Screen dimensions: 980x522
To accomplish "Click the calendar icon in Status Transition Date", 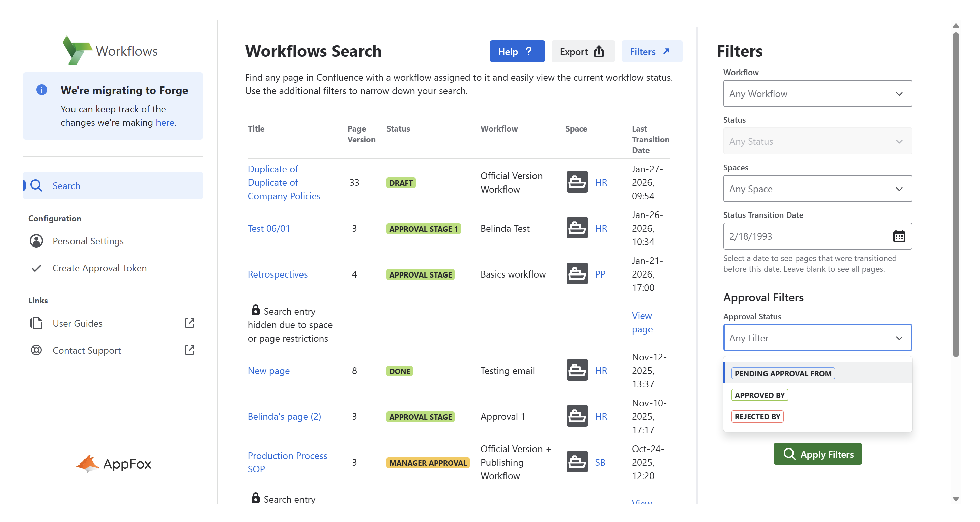I will coord(899,236).
